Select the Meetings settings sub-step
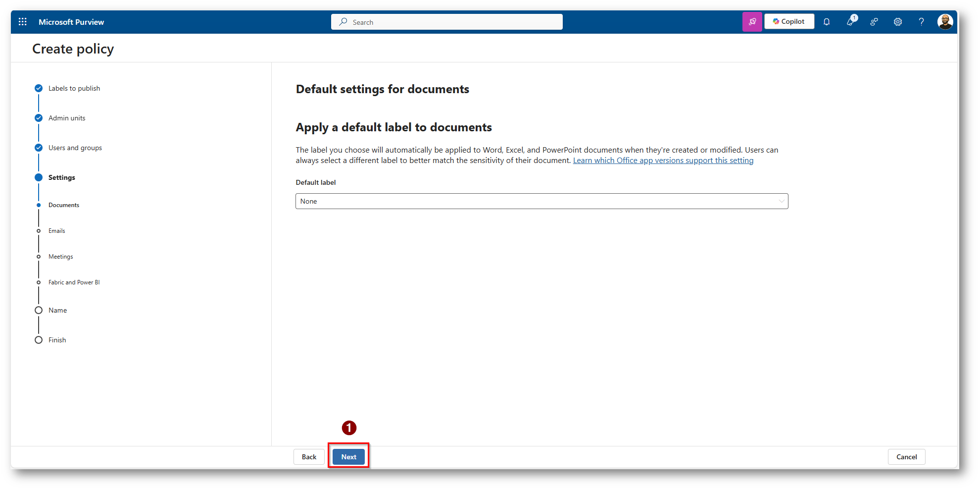This screenshot has height=490, width=980. 60,257
